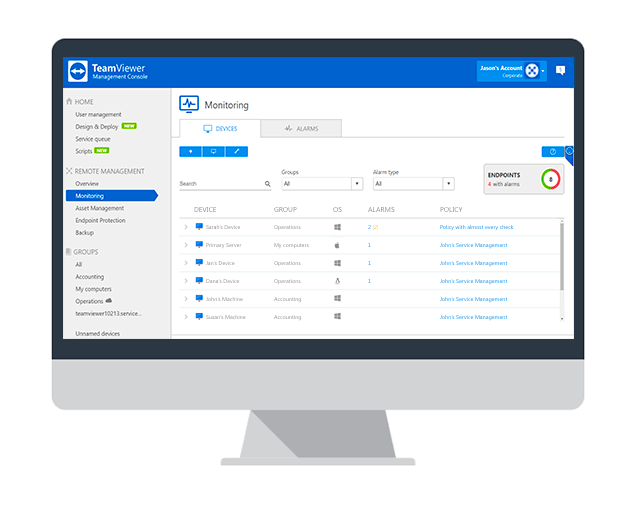Switch to the Alarms tab

click(301, 128)
